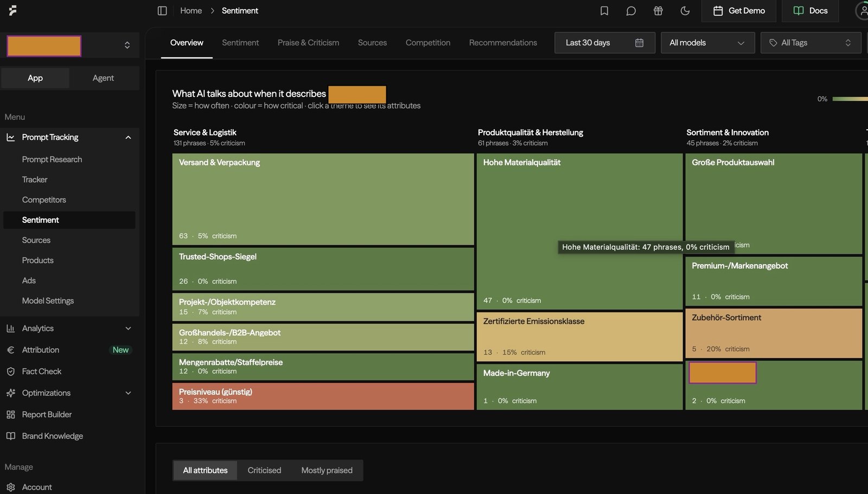
Task: Open Products in sidebar menu
Action: click(x=38, y=261)
